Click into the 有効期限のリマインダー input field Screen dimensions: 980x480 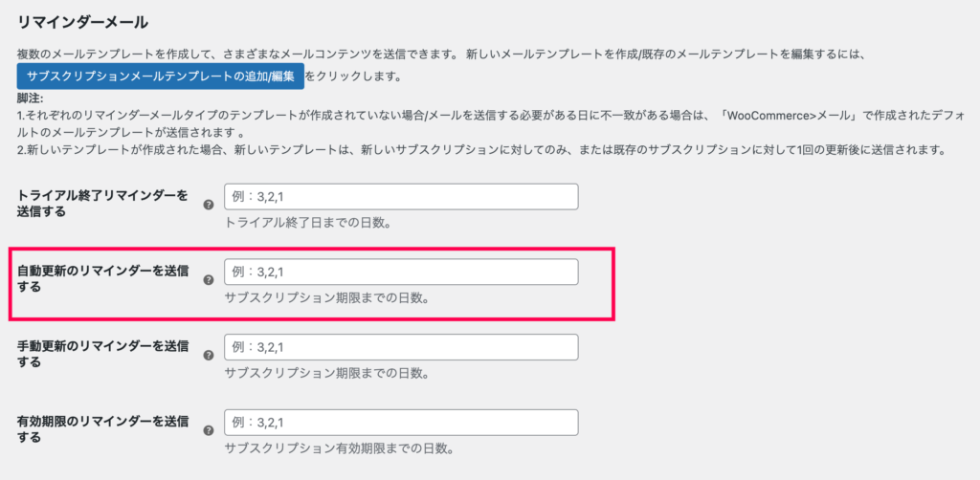point(401,423)
